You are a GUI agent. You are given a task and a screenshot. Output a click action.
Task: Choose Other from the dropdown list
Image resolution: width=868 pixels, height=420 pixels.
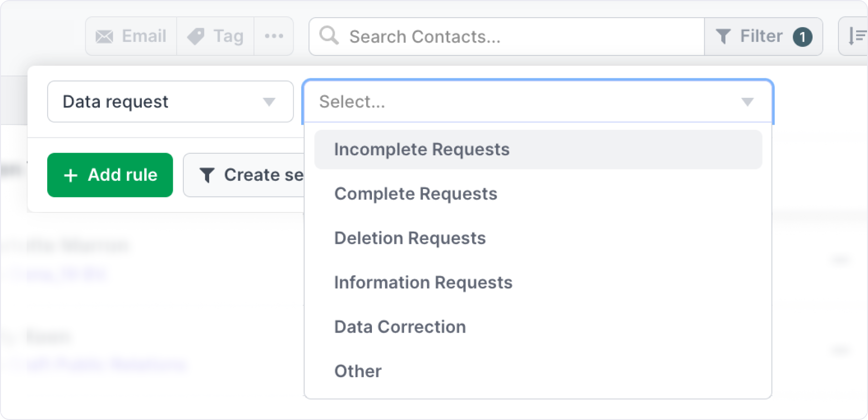[358, 371]
